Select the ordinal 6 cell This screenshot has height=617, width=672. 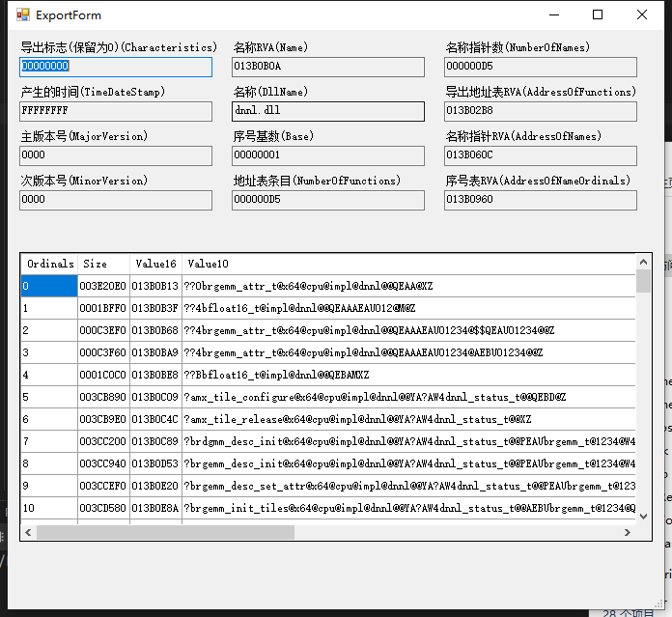(49, 419)
